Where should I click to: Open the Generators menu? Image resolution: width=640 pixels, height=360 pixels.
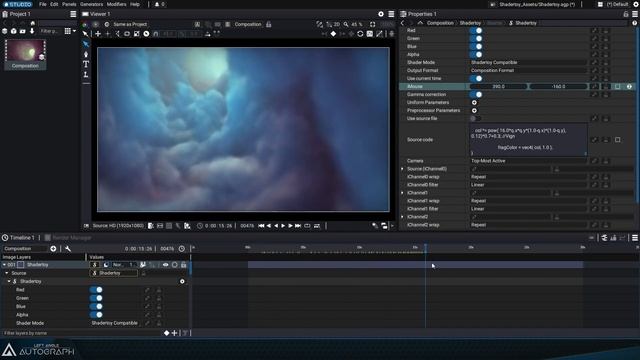point(91,4)
